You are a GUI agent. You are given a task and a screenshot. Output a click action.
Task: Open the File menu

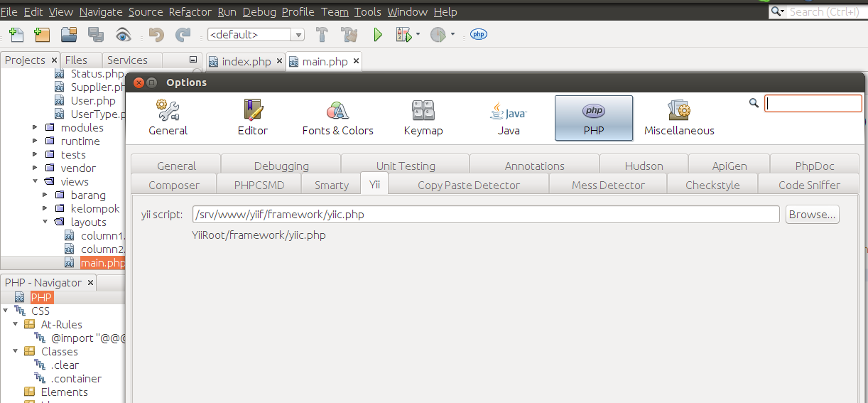[10, 11]
